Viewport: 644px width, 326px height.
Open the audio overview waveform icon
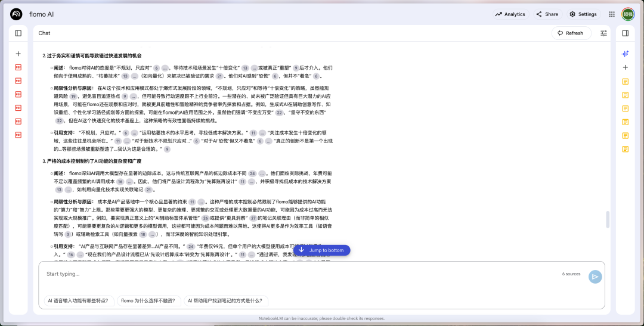point(625,54)
